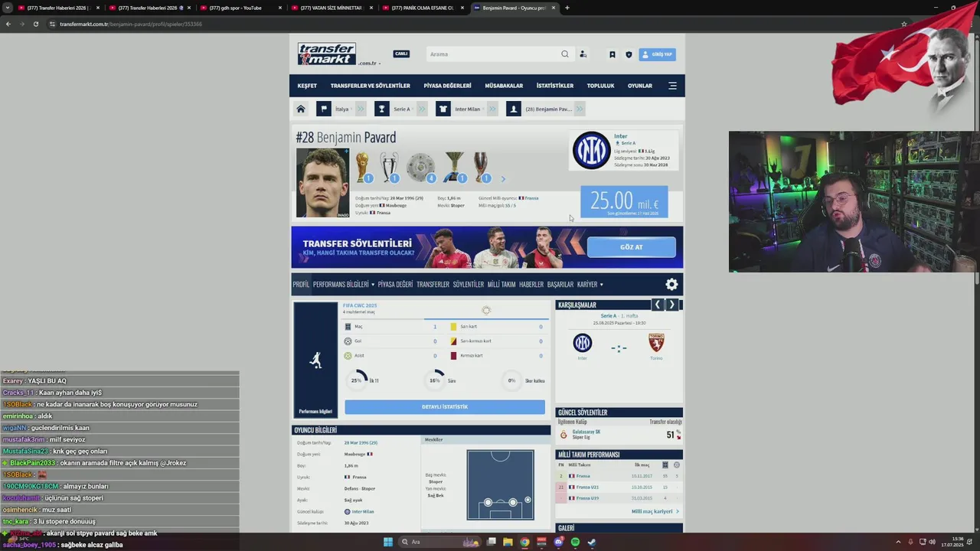
Task: Open Chrome from the taskbar
Action: 524,542
